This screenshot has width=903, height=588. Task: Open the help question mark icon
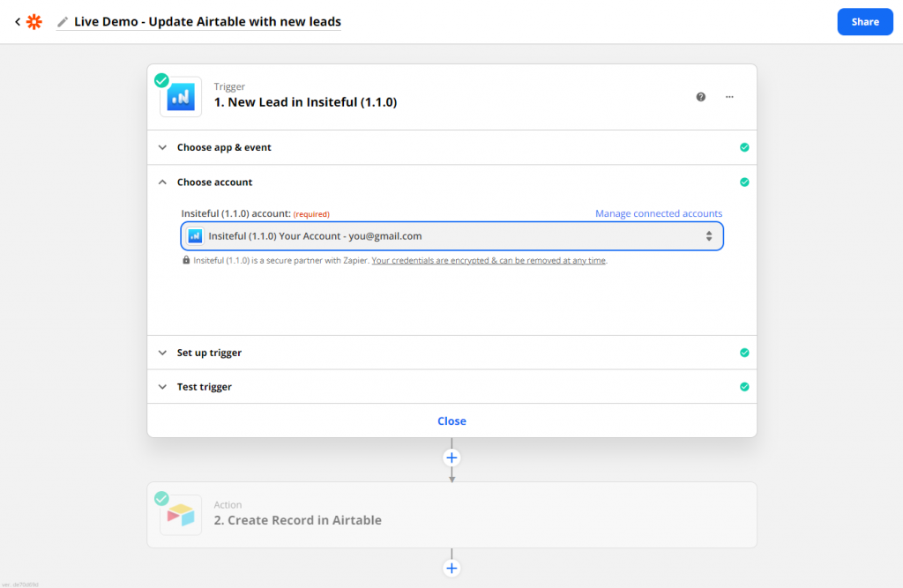tap(700, 97)
